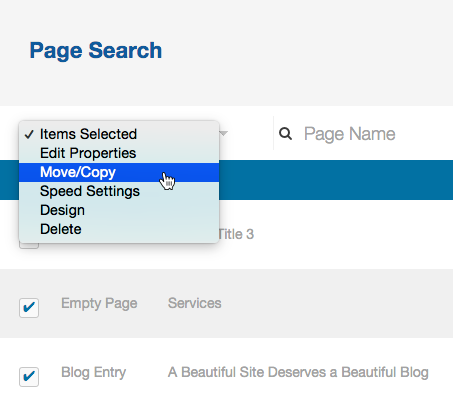The image size is (453, 407).
Task: Uncheck the Services row checkbox
Action: click(29, 308)
